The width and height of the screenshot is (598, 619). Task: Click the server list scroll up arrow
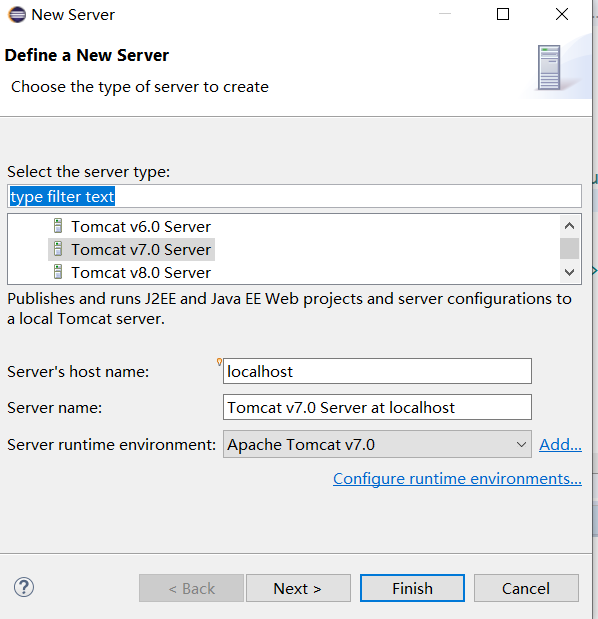pos(569,226)
